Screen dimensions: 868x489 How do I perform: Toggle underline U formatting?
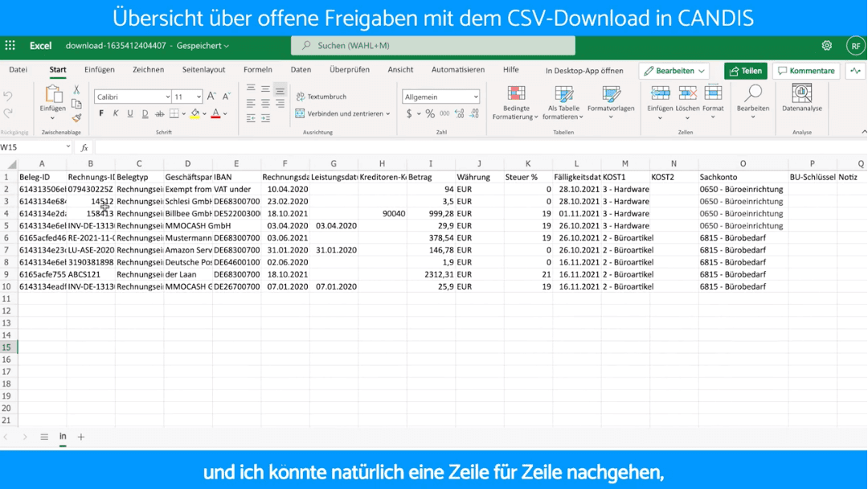130,113
